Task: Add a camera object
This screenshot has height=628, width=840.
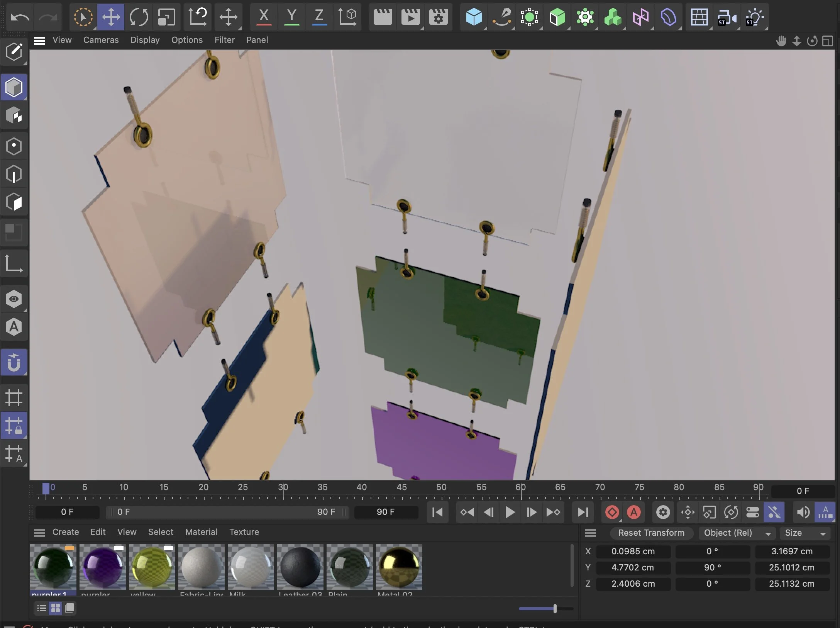Action: [727, 17]
